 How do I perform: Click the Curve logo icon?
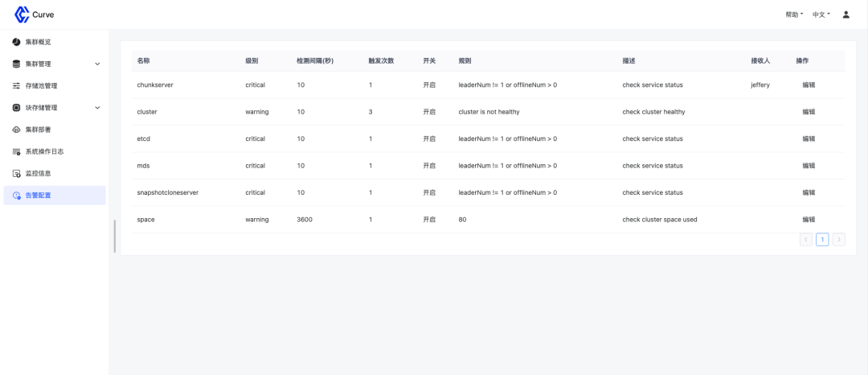[x=22, y=14]
